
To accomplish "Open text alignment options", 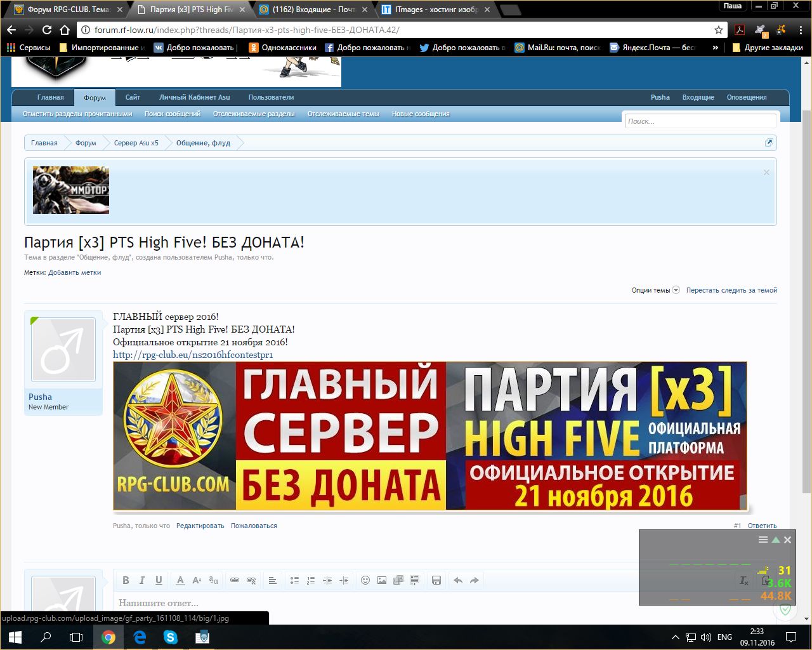I will click(273, 580).
